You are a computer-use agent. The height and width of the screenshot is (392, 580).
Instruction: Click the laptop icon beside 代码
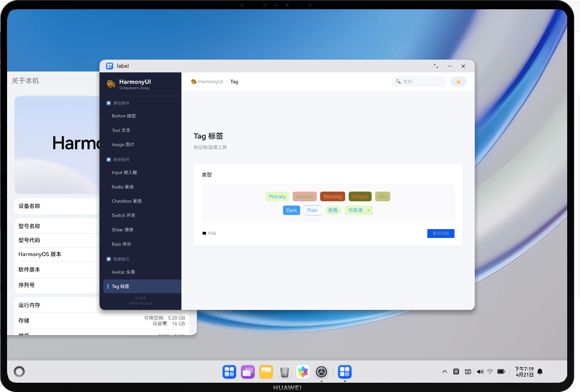(x=204, y=233)
